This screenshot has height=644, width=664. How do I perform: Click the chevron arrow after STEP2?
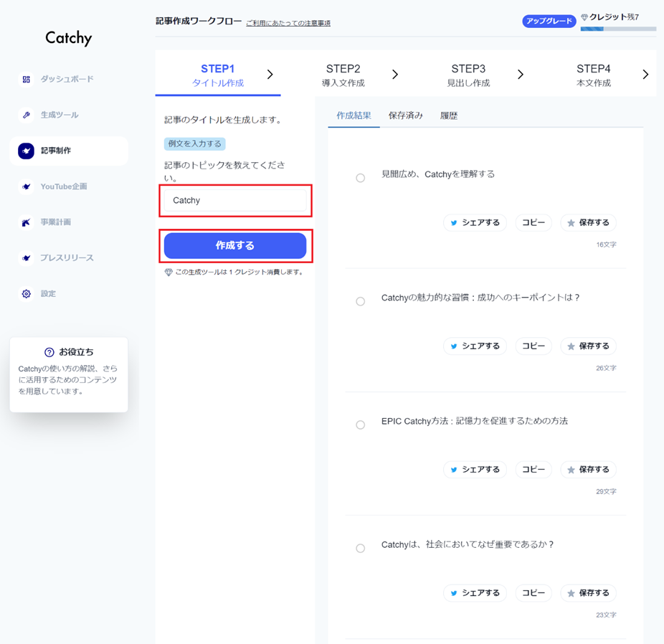(395, 75)
